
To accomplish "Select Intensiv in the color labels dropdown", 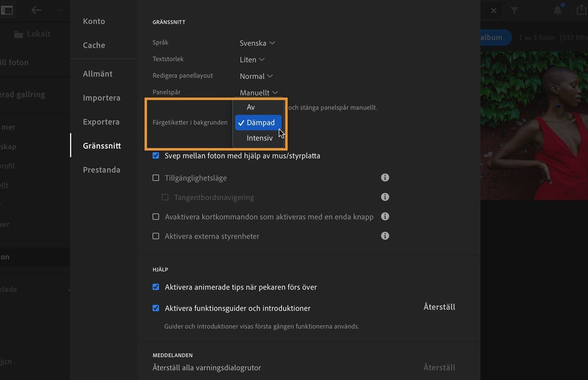I will pos(260,138).
